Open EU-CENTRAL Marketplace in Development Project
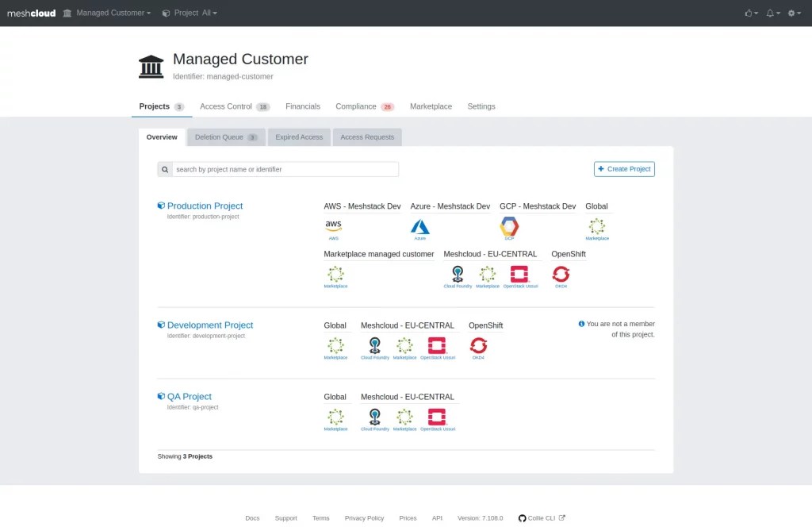Image resolution: width=812 pixels, height=527 pixels. pyautogui.click(x=404, y=348)
